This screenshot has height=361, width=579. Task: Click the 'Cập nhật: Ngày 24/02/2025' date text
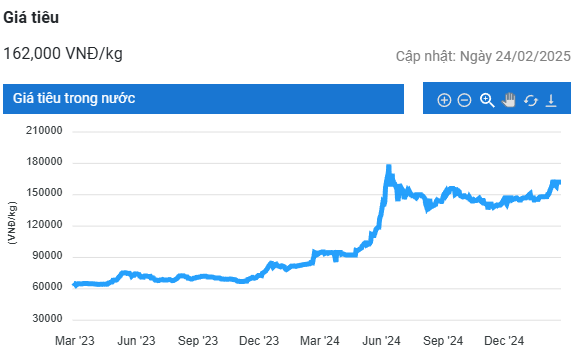pos(483,56)
